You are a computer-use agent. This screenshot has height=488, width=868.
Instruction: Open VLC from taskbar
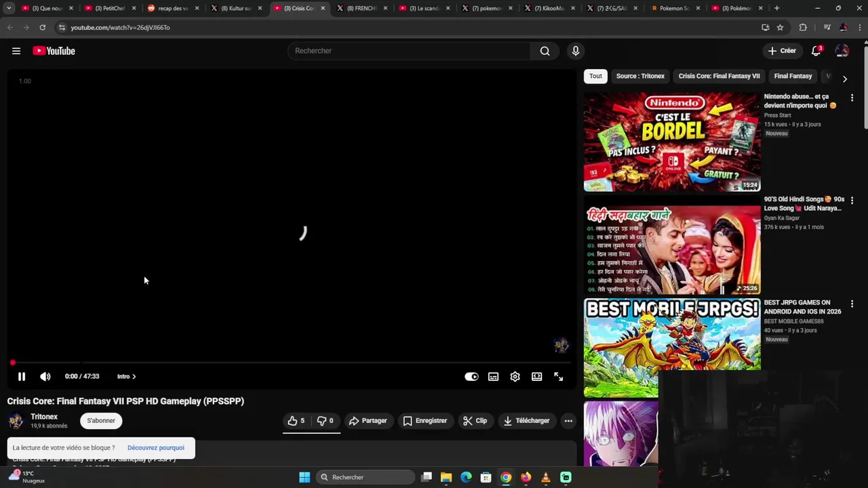coord(546,477)
